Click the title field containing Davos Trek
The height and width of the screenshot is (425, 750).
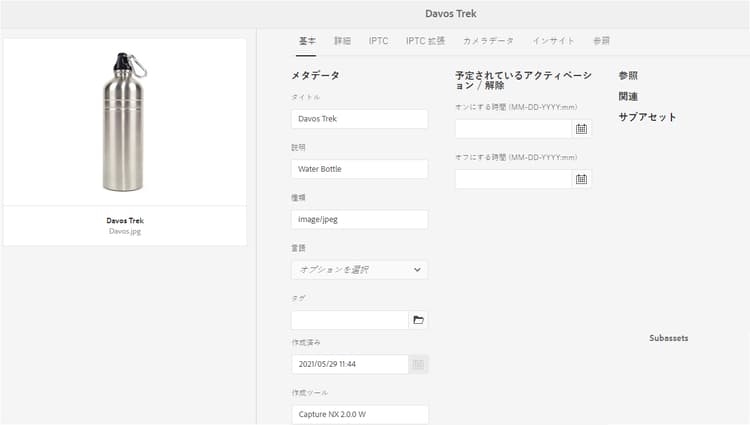pyautogui.click(x=360, y=119)
